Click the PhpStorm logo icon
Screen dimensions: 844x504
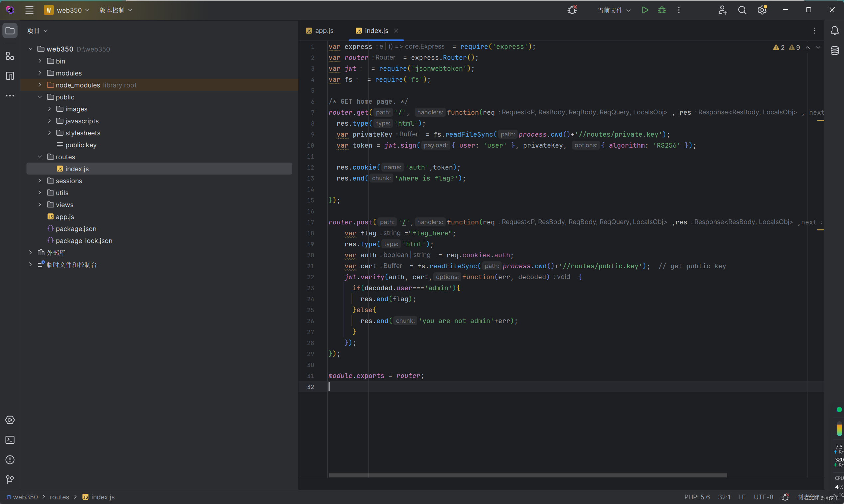pyautogui.click(x=10, y=10)
